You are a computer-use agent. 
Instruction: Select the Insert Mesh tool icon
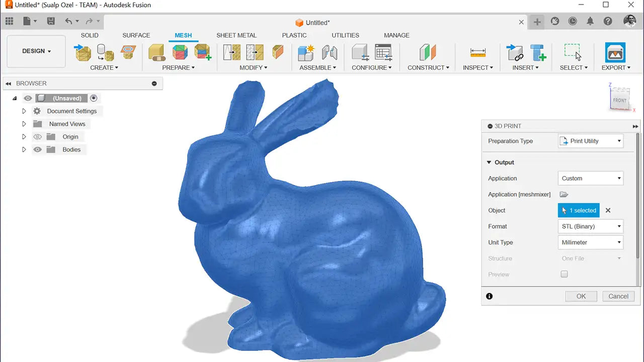click(83, 52)
